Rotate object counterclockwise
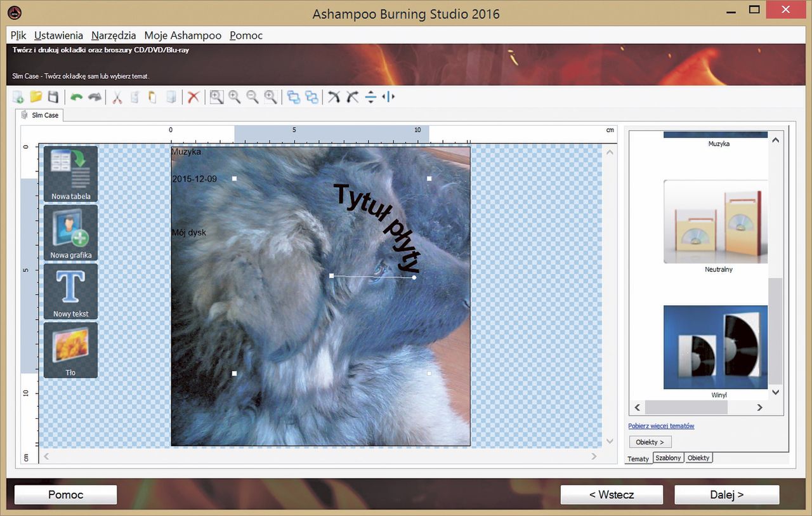 [x=334, y=97]
